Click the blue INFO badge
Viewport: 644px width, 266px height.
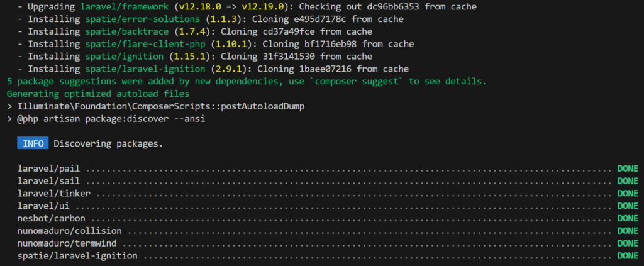coord(33,143)
